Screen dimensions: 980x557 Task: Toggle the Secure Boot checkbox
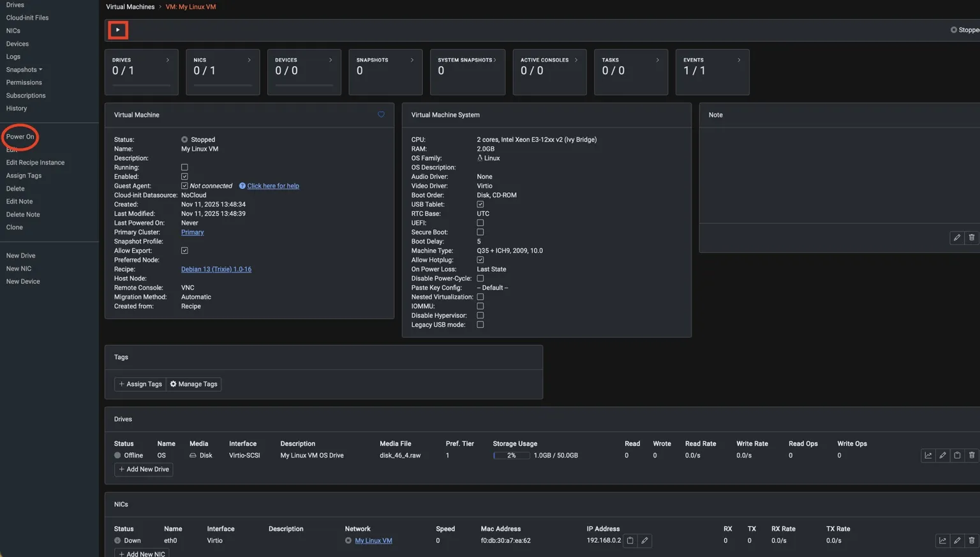pos(480,232)
